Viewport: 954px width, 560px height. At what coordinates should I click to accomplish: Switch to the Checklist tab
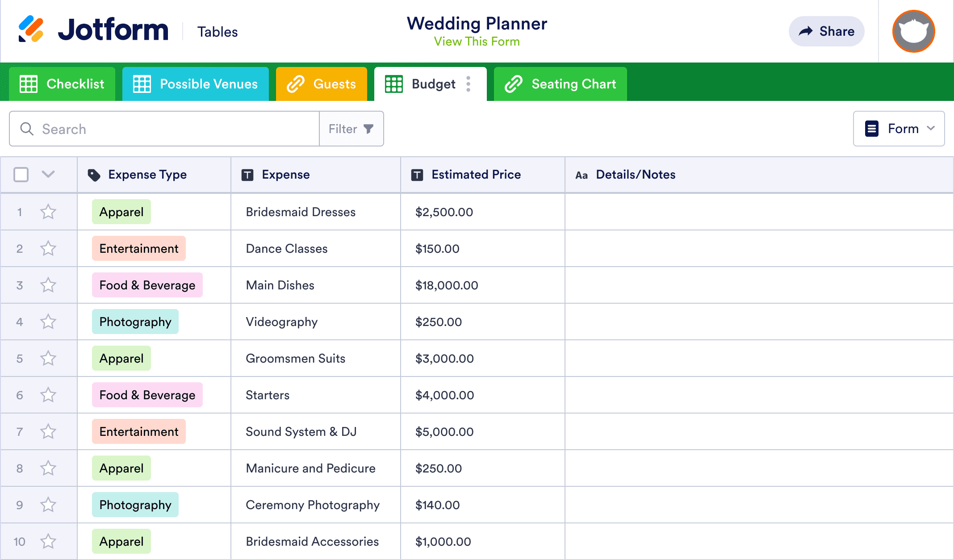click(x=62, y=84)
